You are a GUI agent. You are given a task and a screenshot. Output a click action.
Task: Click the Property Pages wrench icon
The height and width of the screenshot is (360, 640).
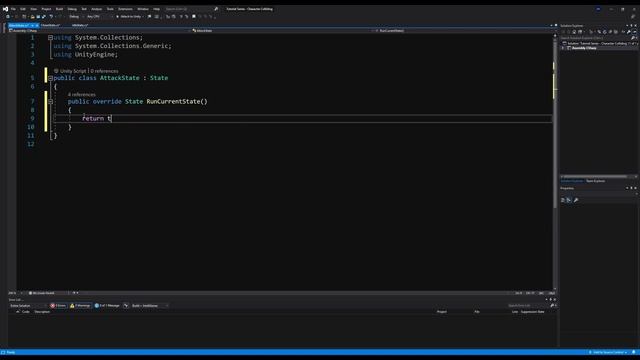click(576, 200)
